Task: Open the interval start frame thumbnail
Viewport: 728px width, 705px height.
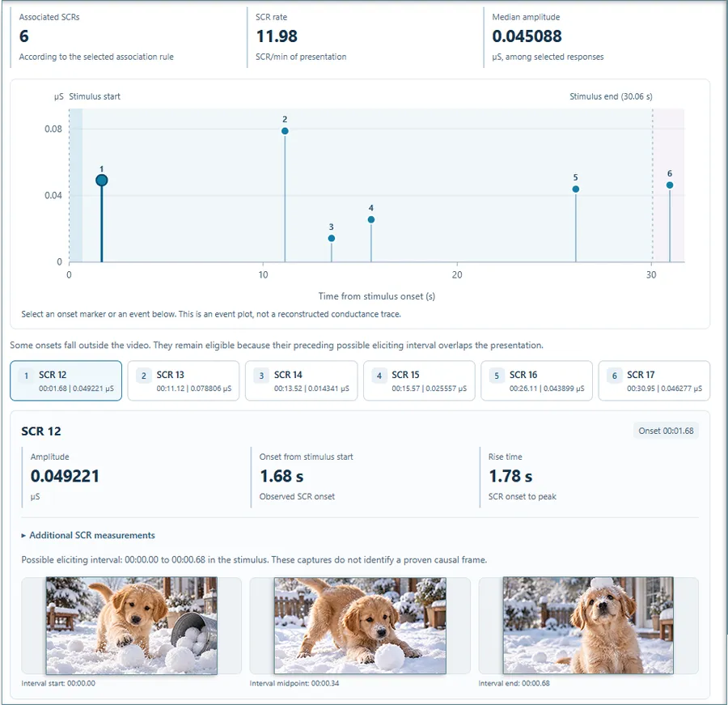Action: tap(131, 626)
